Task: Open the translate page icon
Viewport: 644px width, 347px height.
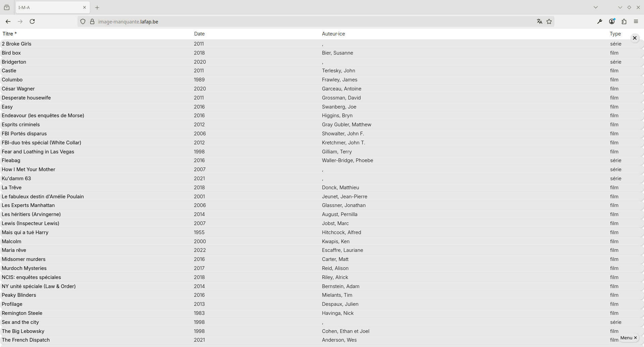Action: [x=539, y=21]
